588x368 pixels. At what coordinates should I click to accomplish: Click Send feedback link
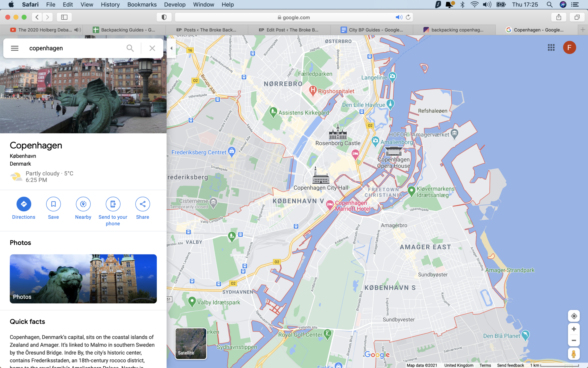(510, 365)
